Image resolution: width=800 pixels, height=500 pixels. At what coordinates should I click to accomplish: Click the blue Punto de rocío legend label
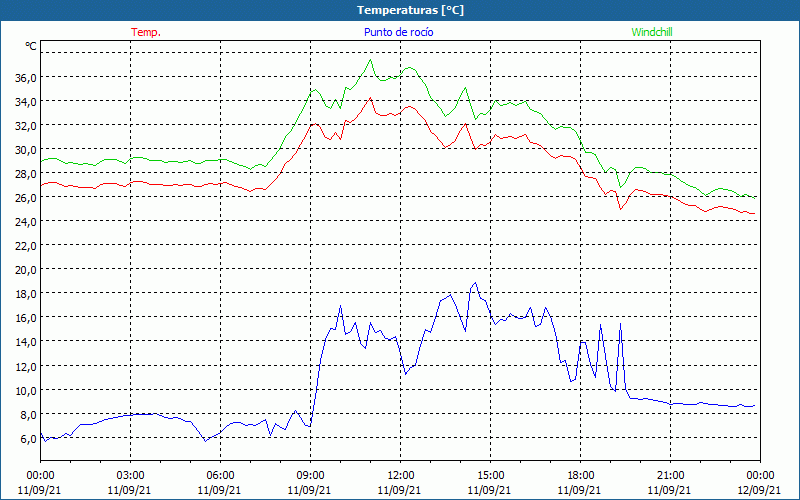click(x=398, y=32)
